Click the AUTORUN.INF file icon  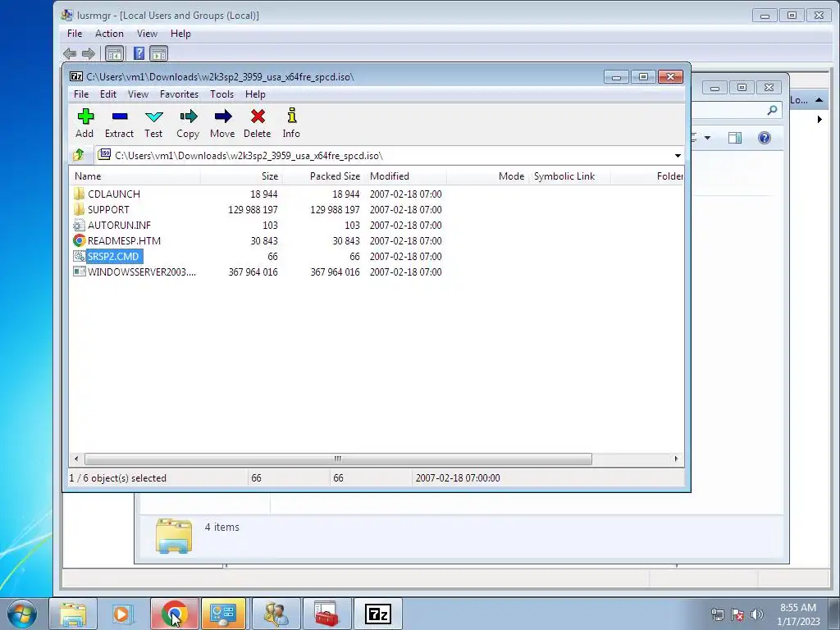coord(80,225)
